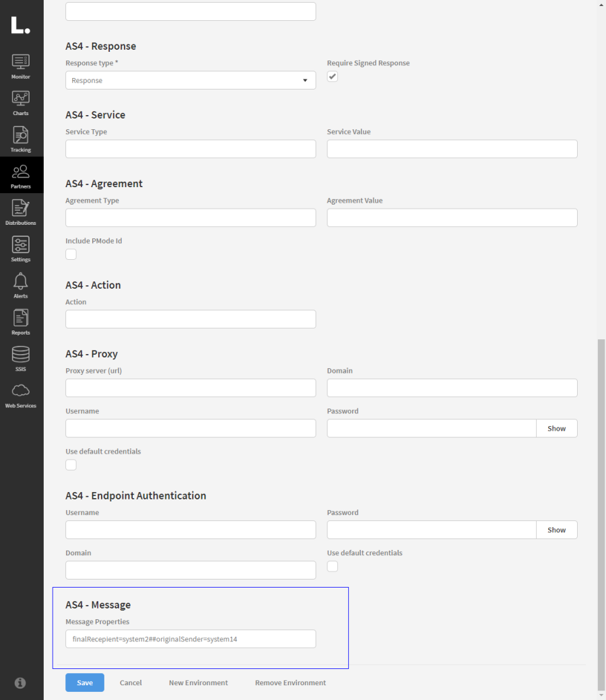Tick Use default credentials under Proxy
This screenshot has height=700, width=606.
(71, 465)
